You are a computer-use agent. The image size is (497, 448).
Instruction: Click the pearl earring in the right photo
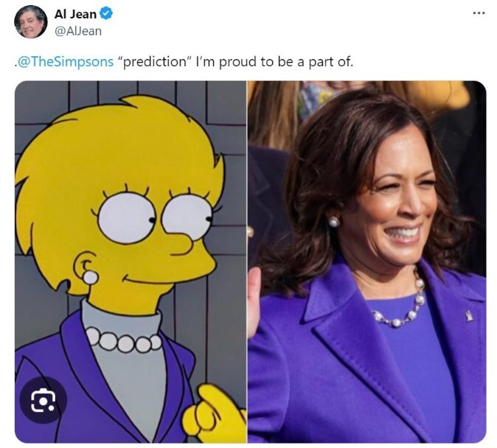pyautogui.click(x=333, y=222)
